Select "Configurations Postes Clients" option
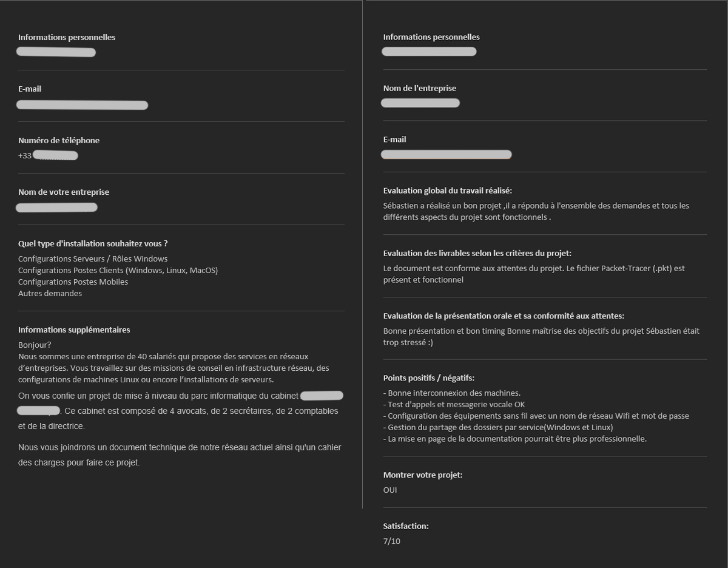The height and width of the screenshot is (568, 728). 118,270
